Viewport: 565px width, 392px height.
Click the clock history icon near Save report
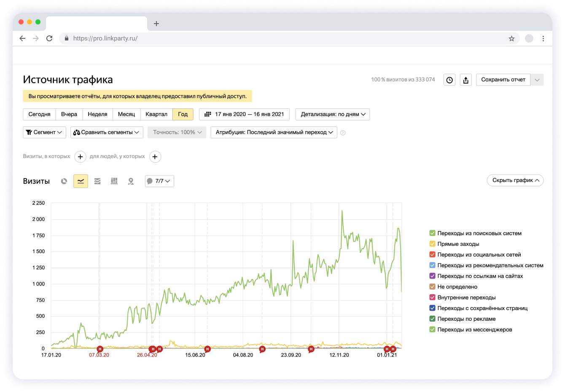449,80
